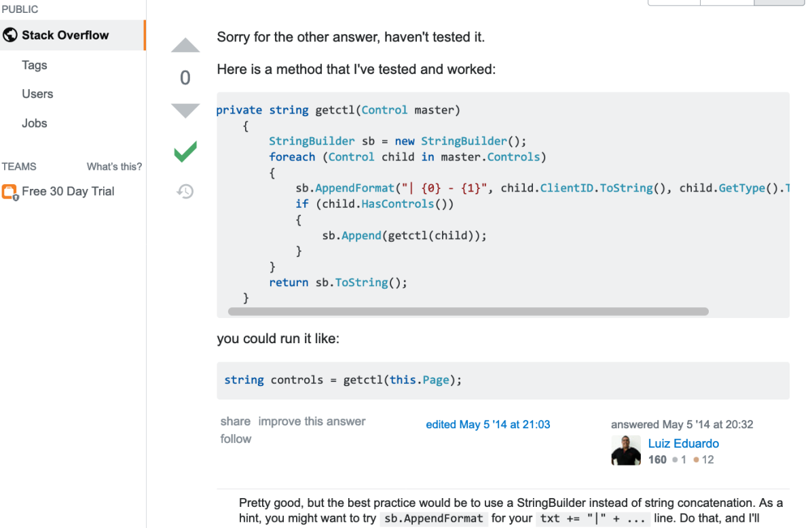Click the vote count number 0
Viewport: 812px width, 528px height.
click(x=185, y=78)
